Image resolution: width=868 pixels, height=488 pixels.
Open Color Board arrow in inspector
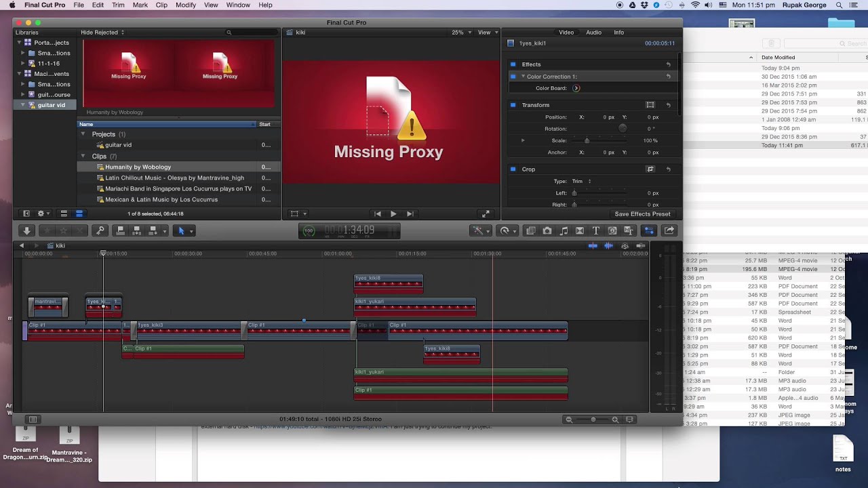[x=576, y=88]
